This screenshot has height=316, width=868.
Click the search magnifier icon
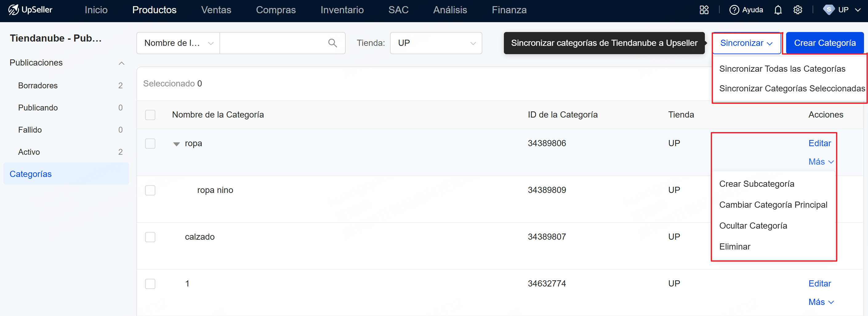pyautogui.click(x=332, y=43)
